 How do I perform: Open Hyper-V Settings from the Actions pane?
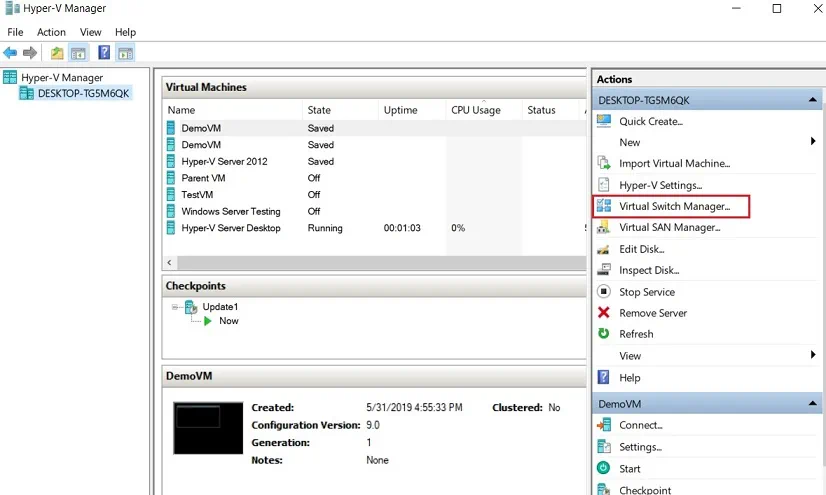pos(660,185)
